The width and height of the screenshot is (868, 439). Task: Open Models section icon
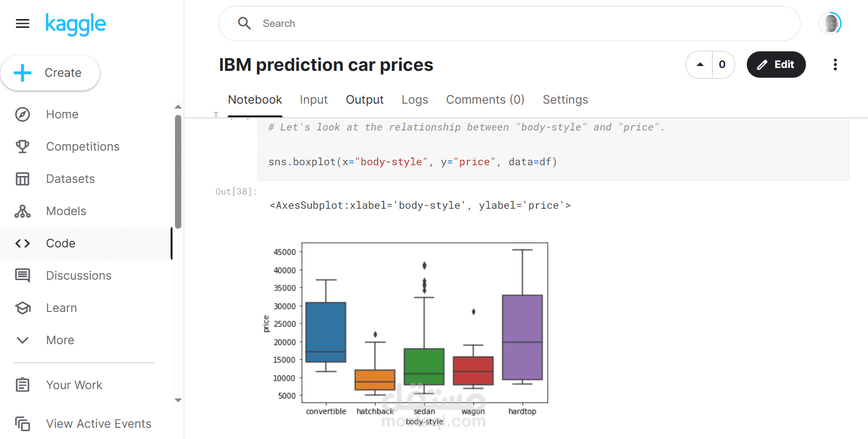click(22, 211)
